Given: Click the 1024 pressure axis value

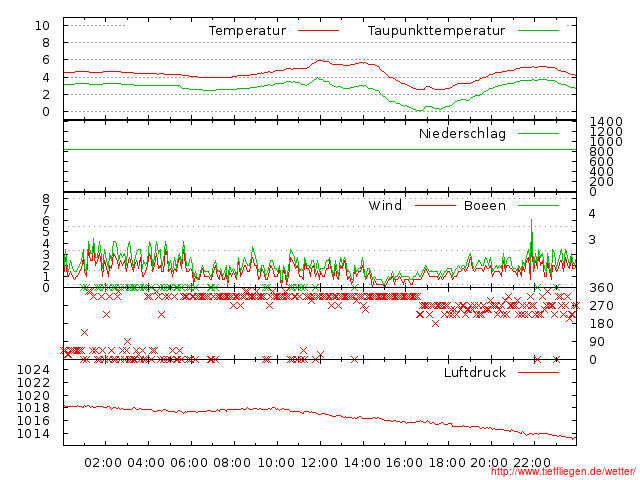Looking at the screenshot, I should click(x=33, y=370).
